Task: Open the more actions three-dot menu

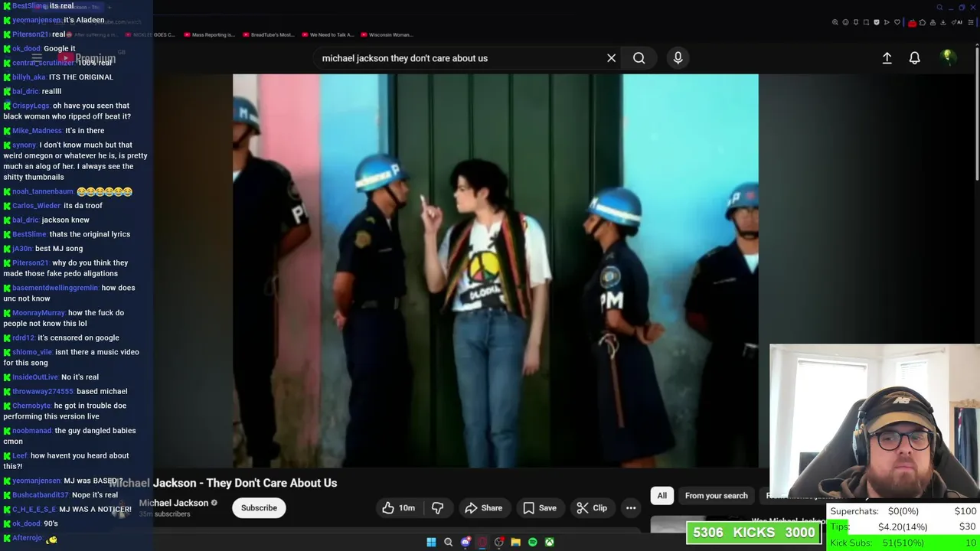Action: [631, 508]
